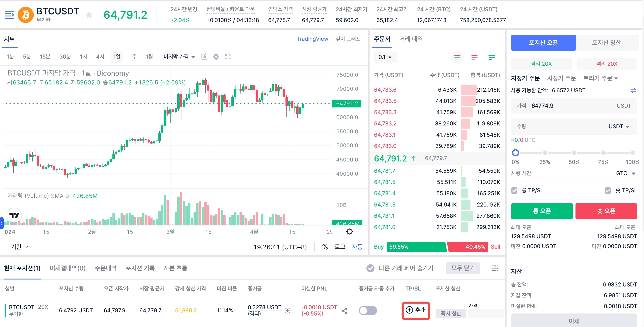Uncheck the 롱 TP/SL checkbox

[x=514, y=191]
